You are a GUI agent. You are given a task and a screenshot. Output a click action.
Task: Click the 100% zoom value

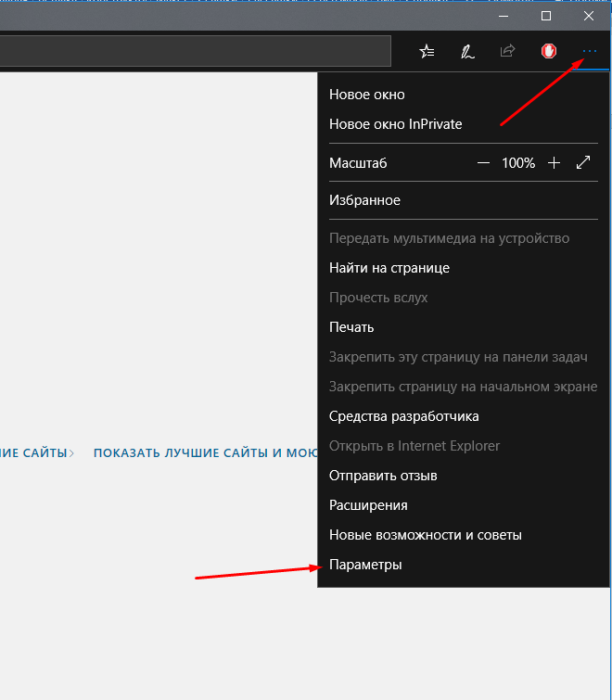(518, 163)
